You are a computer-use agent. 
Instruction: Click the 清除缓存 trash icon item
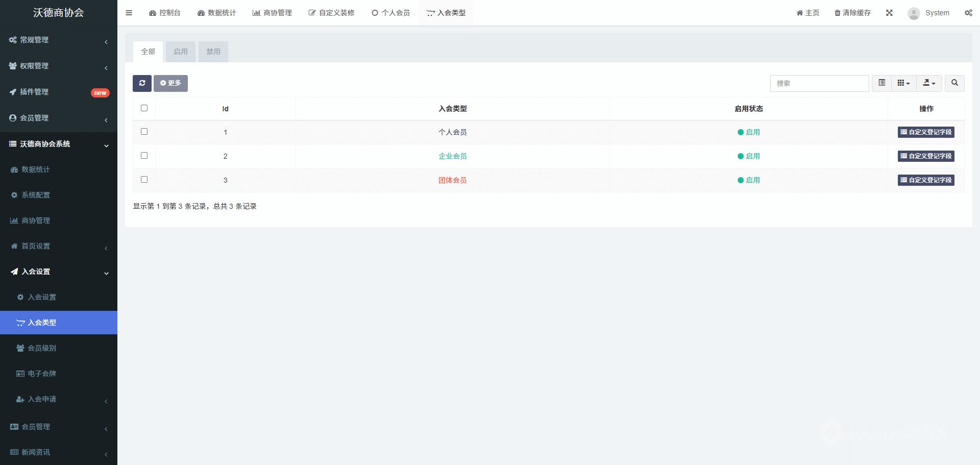(x=852, y=13)
